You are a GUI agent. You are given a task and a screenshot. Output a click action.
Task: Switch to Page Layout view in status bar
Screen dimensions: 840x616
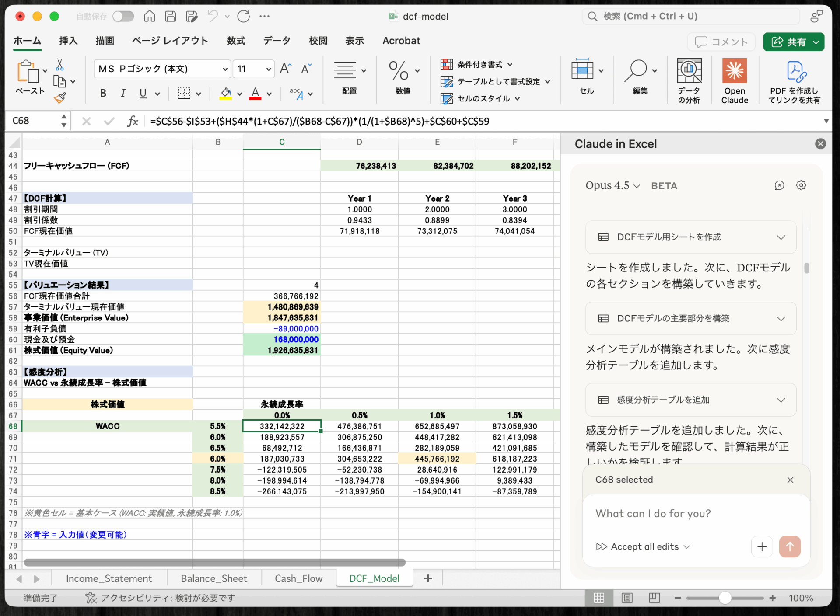pos(627,598)
